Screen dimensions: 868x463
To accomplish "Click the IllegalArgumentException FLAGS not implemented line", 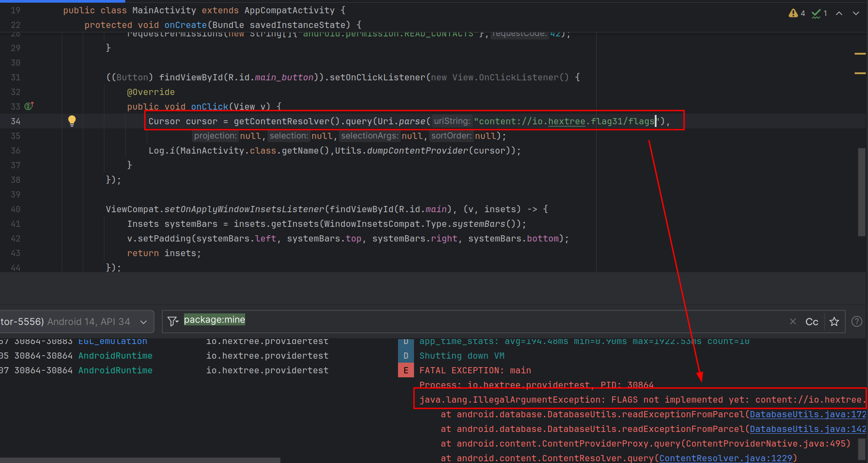I will click(642, 400).
